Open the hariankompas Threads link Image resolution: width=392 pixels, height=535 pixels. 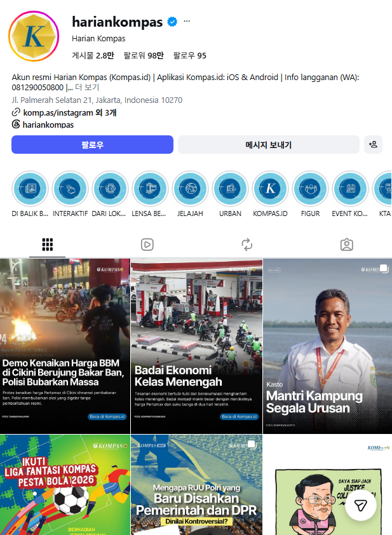(48, 125)
